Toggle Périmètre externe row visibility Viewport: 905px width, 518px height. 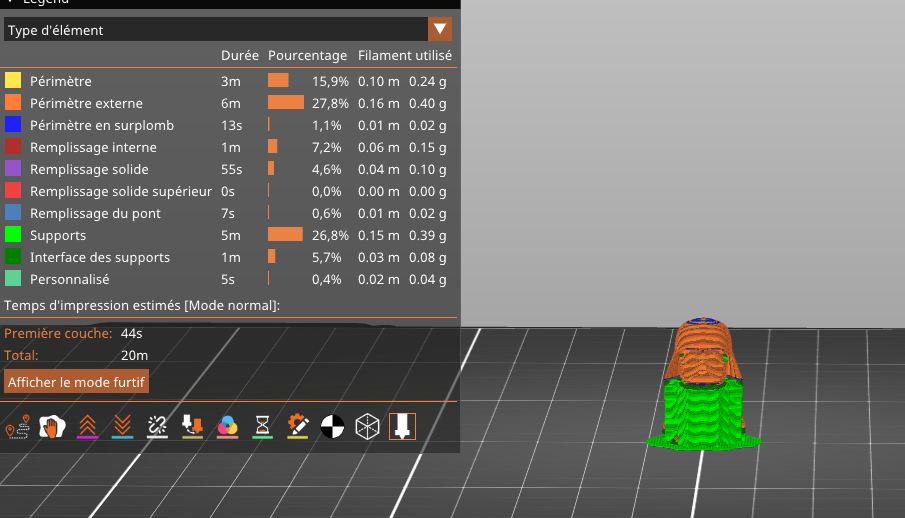tap(86, 103)
